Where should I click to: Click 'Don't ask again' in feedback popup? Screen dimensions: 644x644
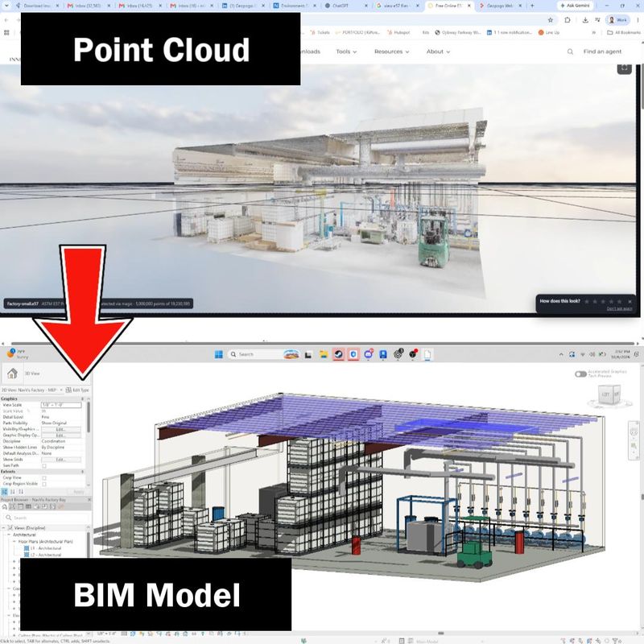619,309
